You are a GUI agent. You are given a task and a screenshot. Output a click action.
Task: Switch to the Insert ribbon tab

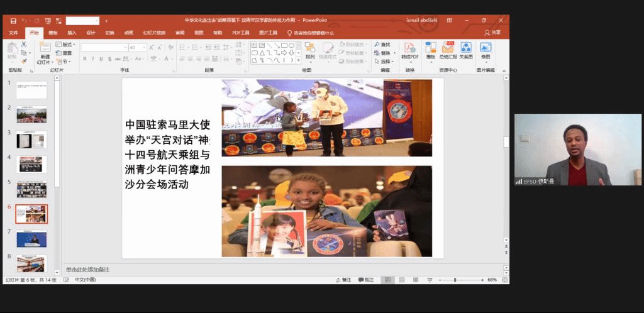[72, 33]
